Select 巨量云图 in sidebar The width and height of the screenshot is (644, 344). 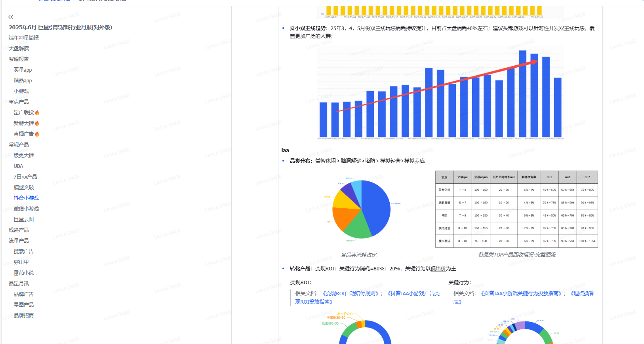pos(24,219)
